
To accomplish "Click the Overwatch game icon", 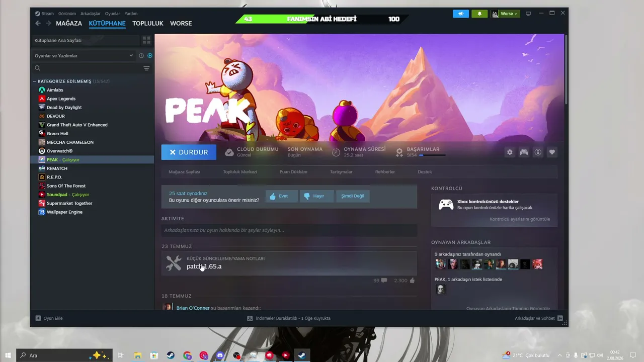I will [42, 151].
